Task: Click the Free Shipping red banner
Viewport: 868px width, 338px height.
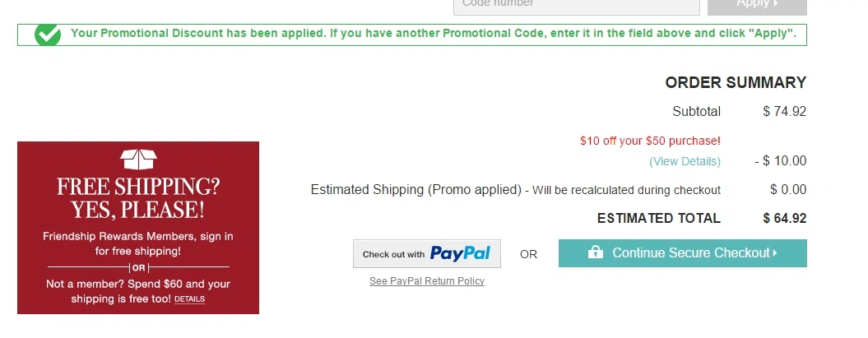Action: (138, 228)
